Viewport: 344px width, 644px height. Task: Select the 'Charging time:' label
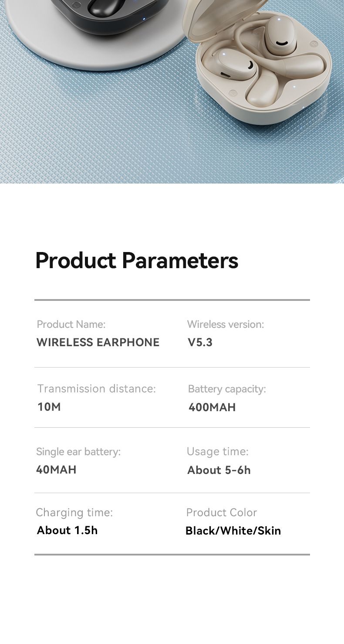coord(74,512)
